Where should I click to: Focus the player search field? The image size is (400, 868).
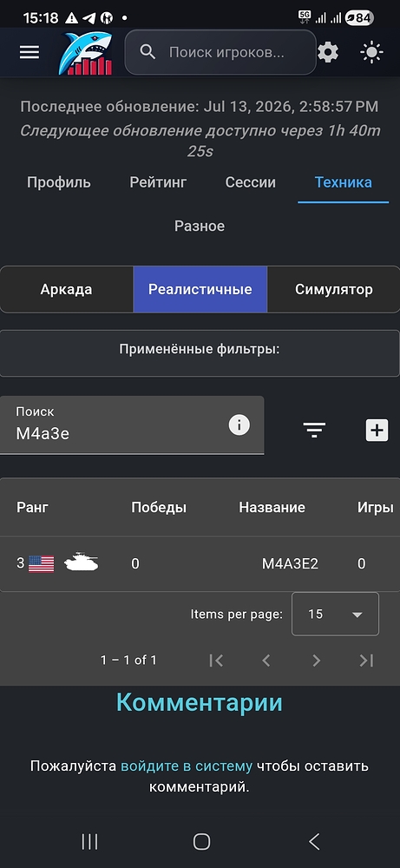(x=220, y=52)
